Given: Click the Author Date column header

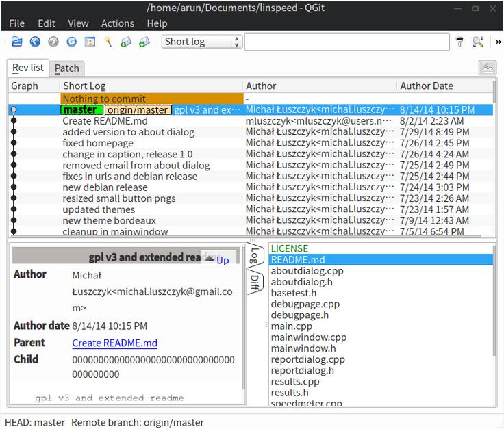Looking at the screenshot, I should [x=426, y=86].
